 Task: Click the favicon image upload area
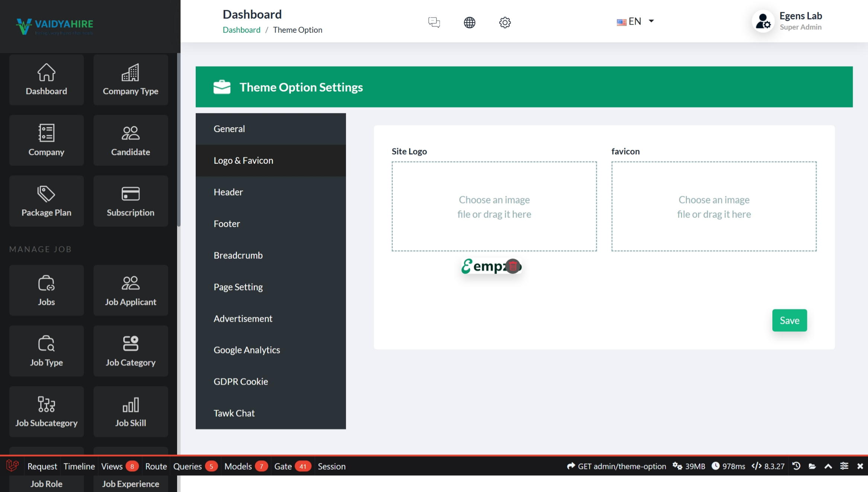point(714,206)
